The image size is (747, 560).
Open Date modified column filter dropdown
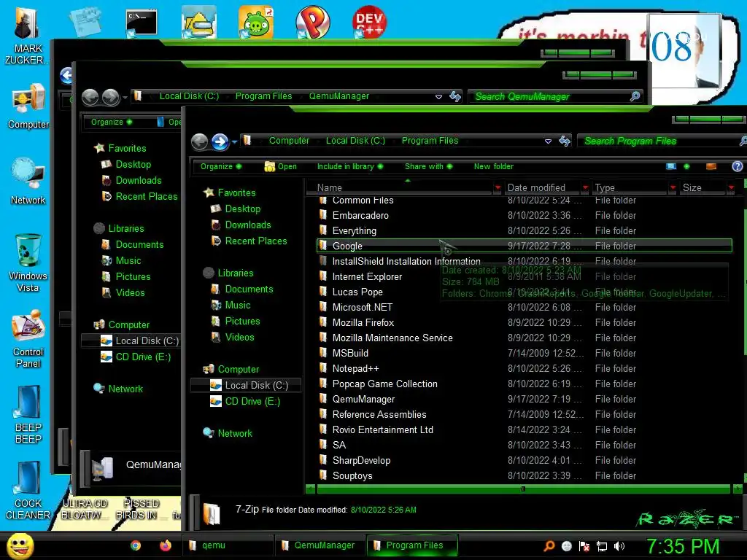(585, 187)
